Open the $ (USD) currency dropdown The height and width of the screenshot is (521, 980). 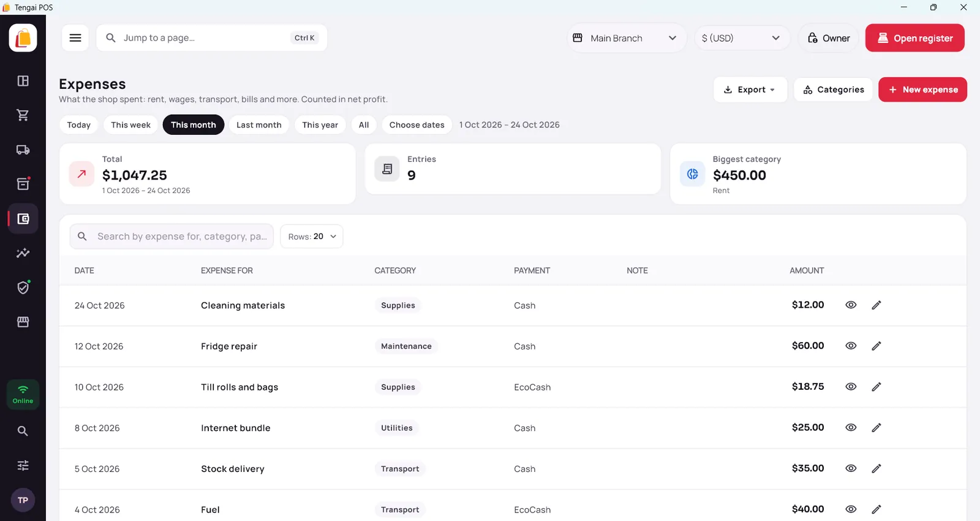(x=741, y=38)
